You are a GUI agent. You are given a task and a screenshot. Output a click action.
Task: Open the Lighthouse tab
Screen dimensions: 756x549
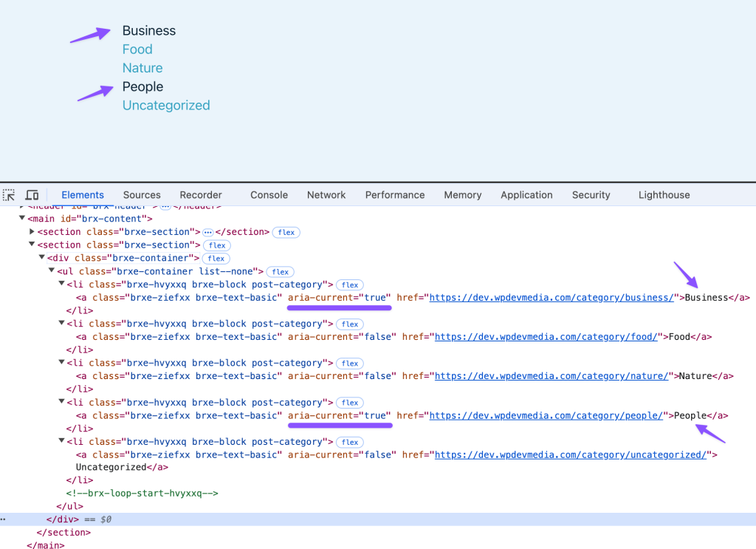coord(664,195)
